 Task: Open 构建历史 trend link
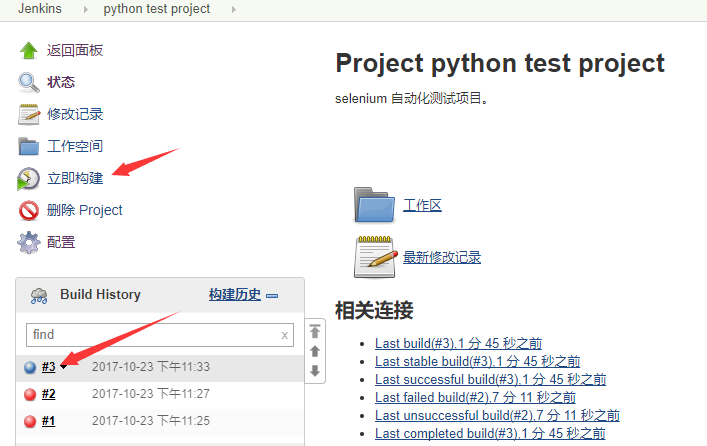tap(235, 294)
